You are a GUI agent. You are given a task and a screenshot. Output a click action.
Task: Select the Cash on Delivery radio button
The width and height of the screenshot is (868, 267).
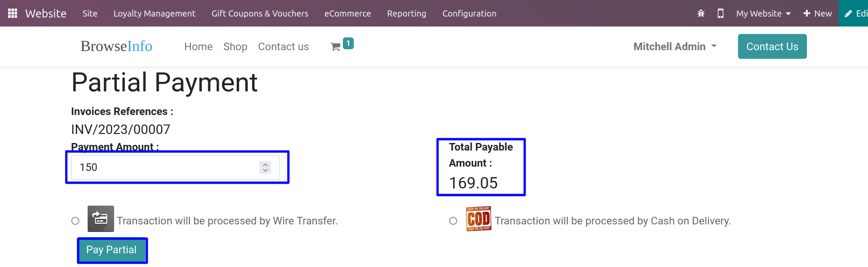453,221
